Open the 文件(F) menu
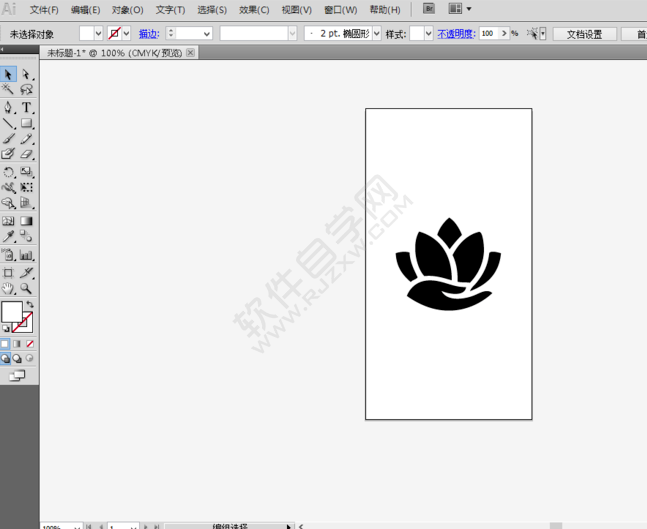 tap(44, 10)
